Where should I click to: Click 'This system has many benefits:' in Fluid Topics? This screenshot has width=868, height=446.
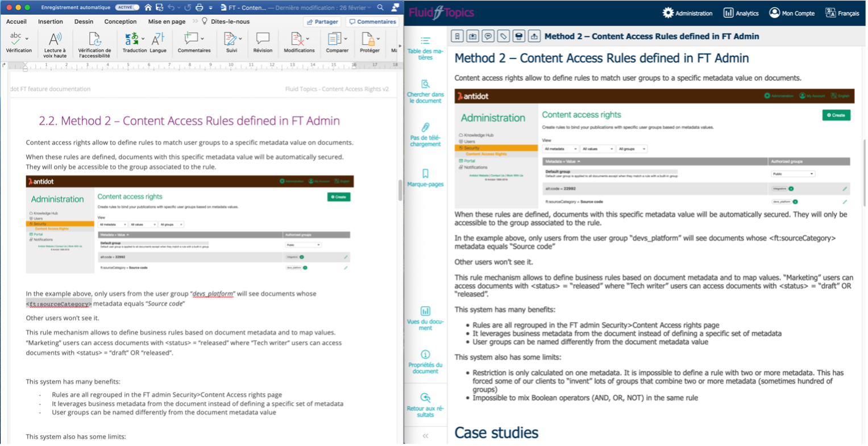(505, 310)
